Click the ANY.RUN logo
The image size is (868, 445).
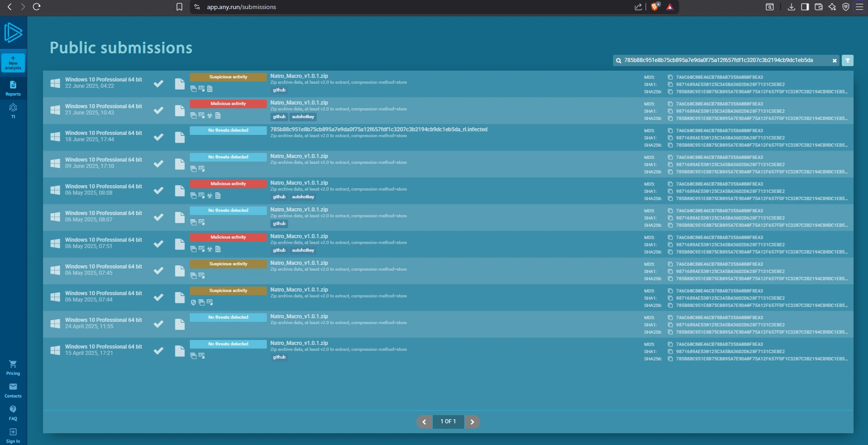point(13,33)
